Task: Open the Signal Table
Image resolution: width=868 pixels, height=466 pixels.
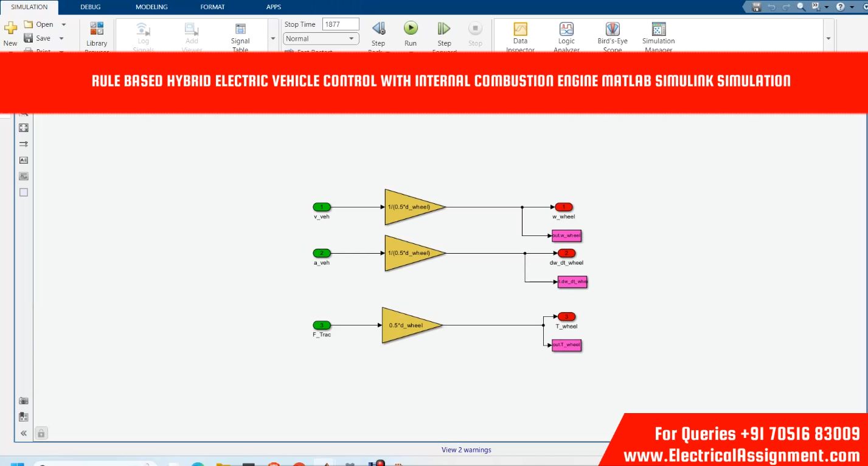Action: (x=240, y=29)
